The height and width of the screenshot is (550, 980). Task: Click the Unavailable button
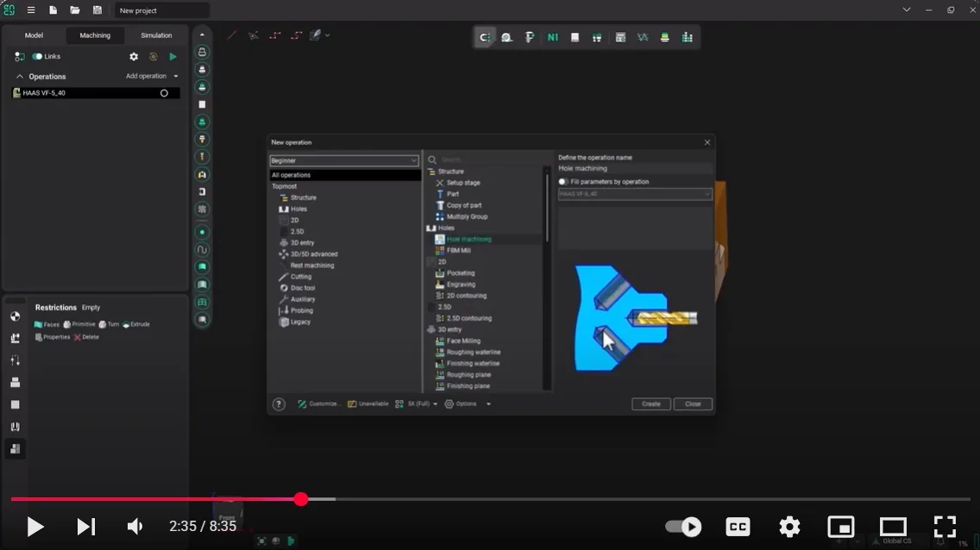click(x=368, y=404)
